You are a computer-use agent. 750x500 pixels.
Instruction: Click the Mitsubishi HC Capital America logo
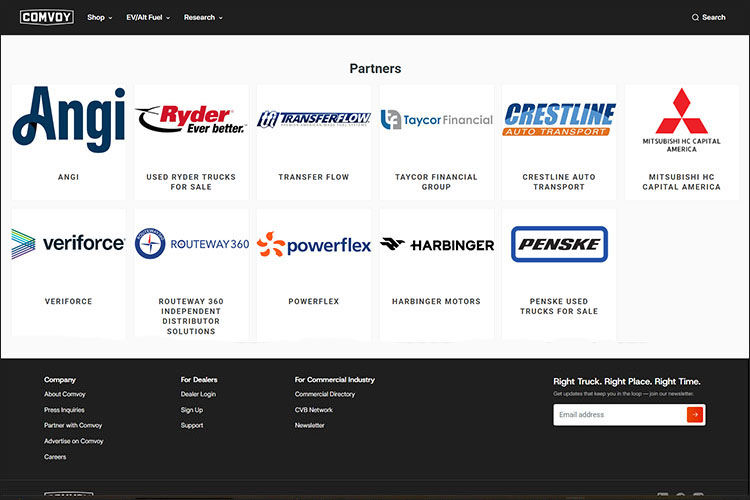click(x=681, y=120)
